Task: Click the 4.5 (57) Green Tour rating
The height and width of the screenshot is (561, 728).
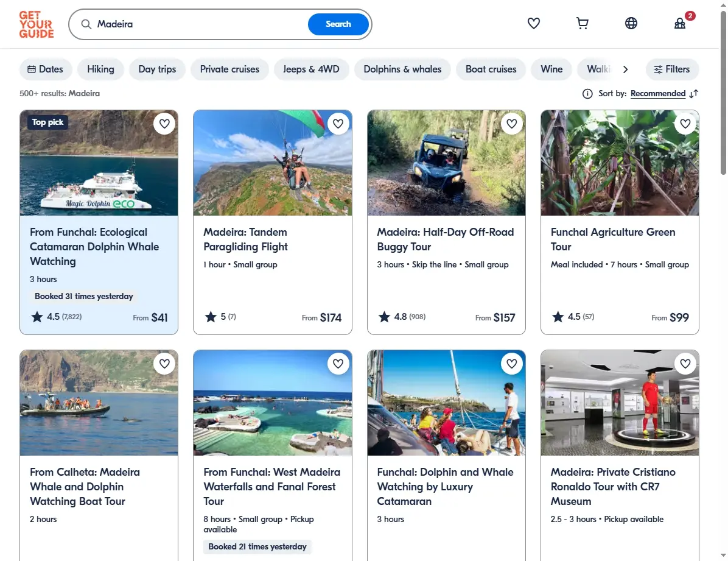Action: tap(573, 317)
